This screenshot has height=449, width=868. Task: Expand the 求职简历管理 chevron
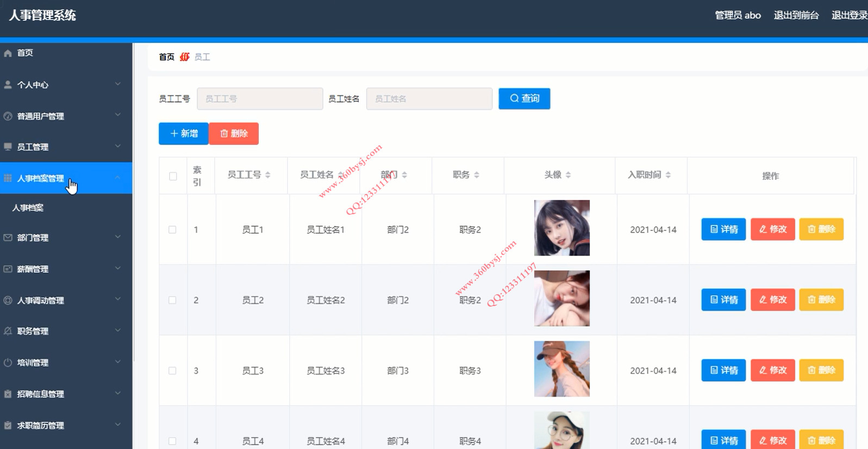118,425
